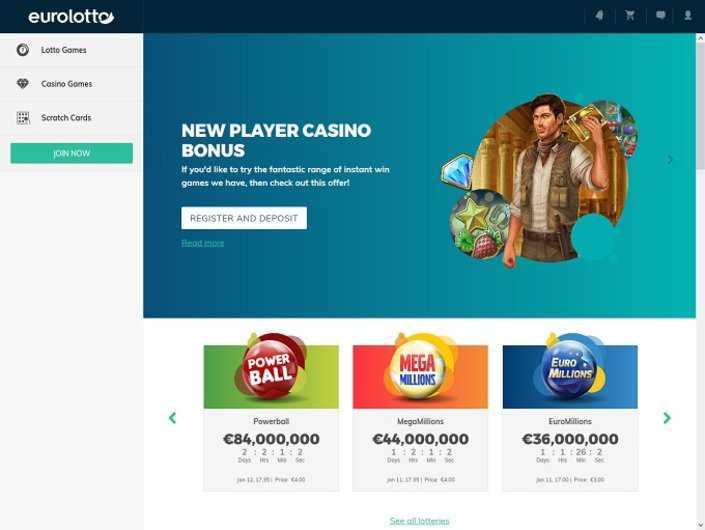Open the chat message icon
The image size is (705, 530).
click(x=660, y=15)
